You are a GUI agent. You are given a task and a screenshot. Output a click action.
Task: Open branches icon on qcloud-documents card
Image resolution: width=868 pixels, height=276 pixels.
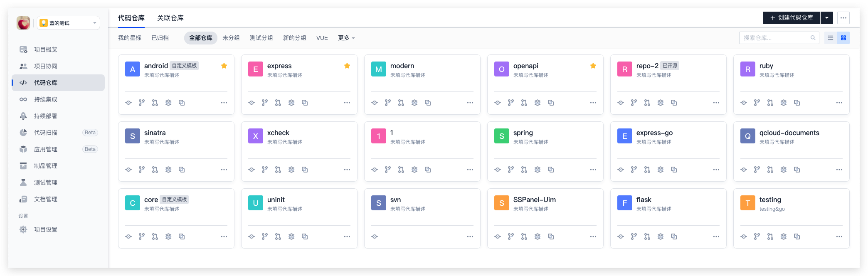pyautogui.click(x=757, y=170)
